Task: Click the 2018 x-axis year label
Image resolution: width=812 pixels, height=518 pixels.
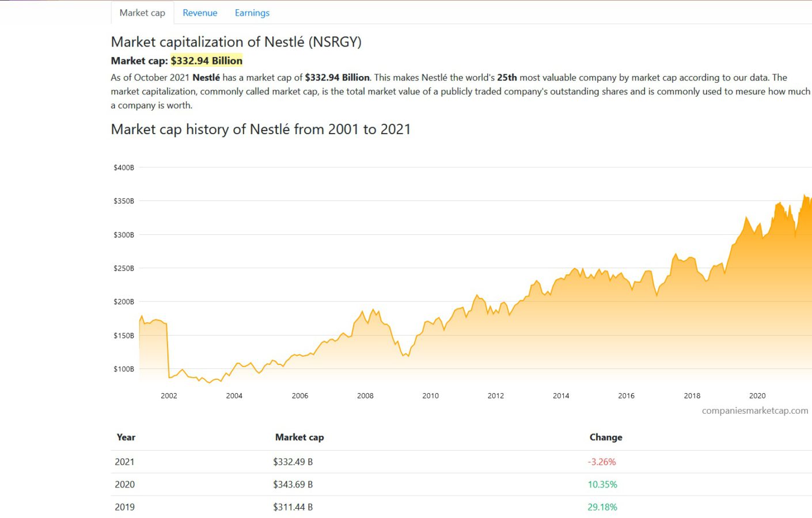Action: [692, 395]
